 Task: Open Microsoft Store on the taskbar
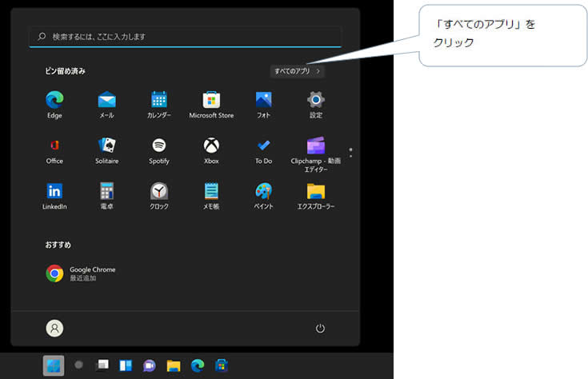(x=222, y=365)
